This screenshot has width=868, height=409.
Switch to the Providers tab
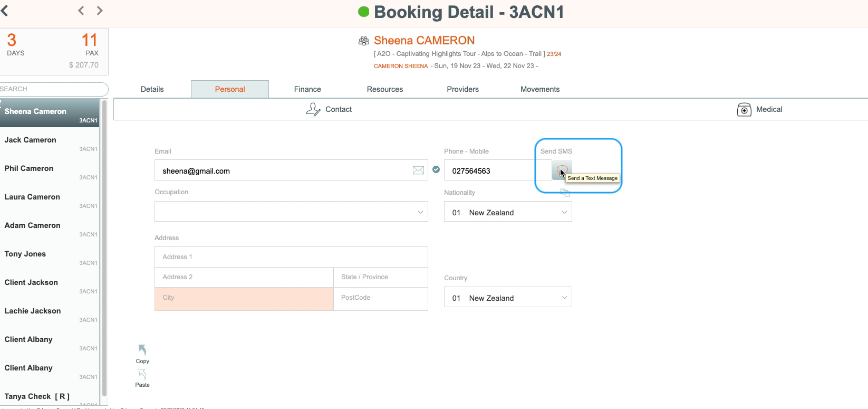[463, 89]
